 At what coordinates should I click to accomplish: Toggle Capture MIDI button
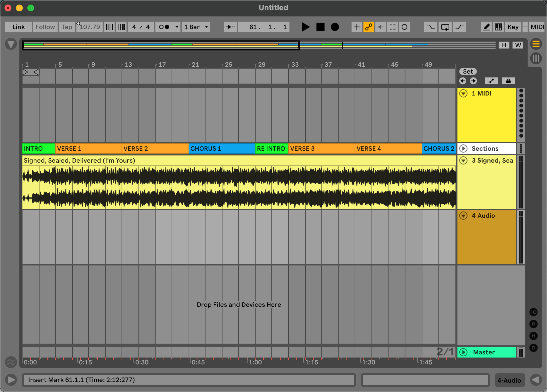(x=393, y=27)
